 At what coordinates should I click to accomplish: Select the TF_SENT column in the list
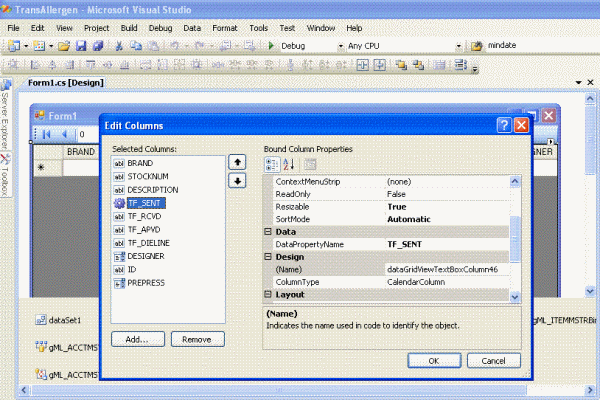click(x=146, y=203)
